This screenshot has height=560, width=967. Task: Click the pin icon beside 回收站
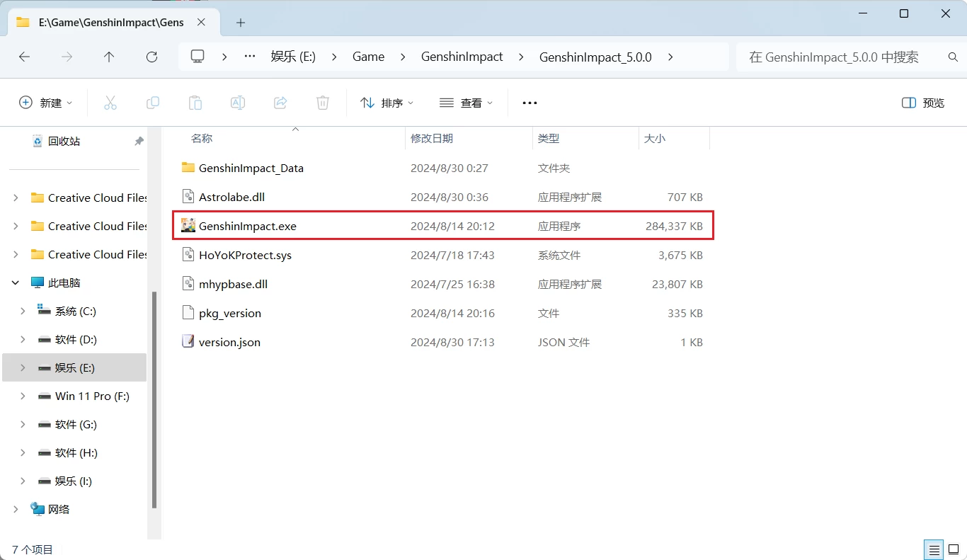(x=139, y=142)
